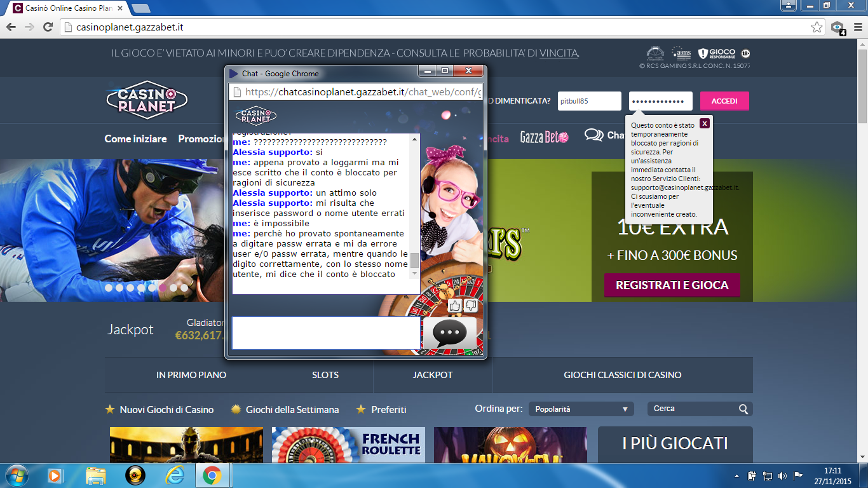Select the first carousel dot
The height and width of the screenshot is (488, 868).
pos(109,288)
